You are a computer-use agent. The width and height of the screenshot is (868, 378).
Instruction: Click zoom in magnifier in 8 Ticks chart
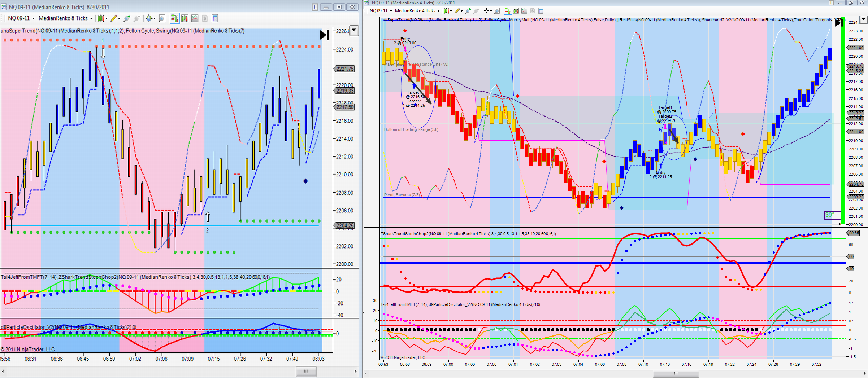point(127,18)
